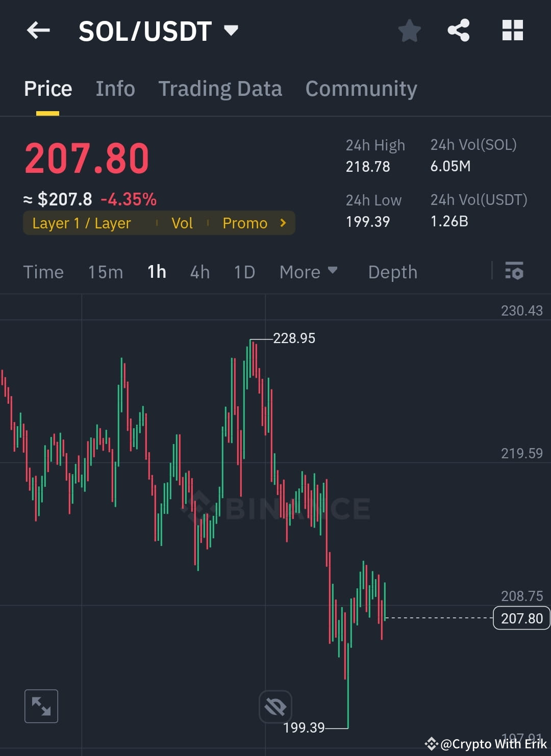This screenshot has width=551, height=756.
Task: Open the share options
Action: [458, 31]
